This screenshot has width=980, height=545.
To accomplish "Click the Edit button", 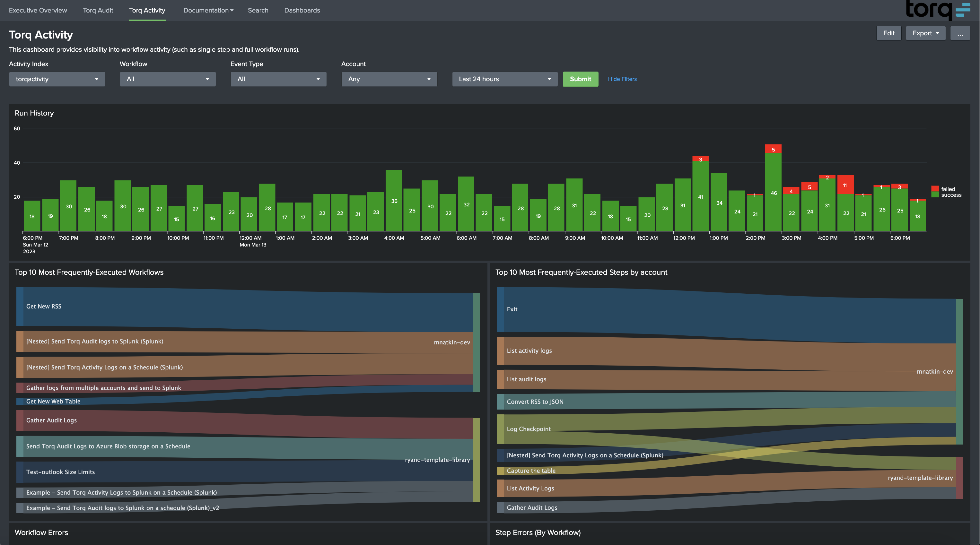I will tap(888, 33).
